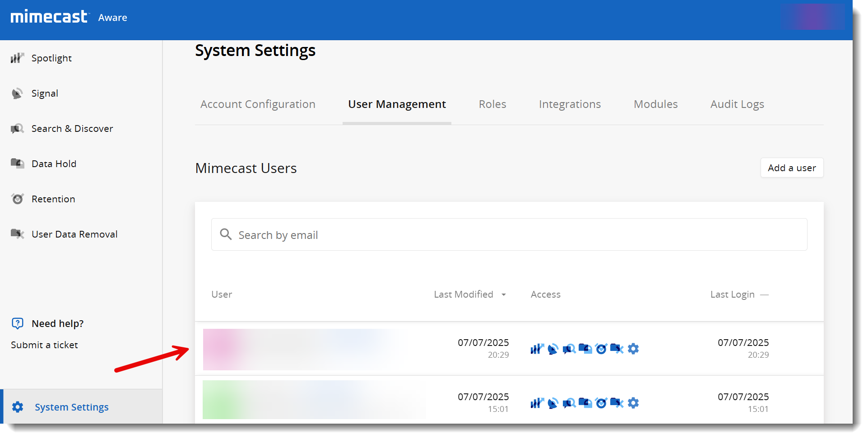Viewport: 868px width, 439px height.
Task: Click the Spotlight icon in sidebar
Action: point(17,58)
